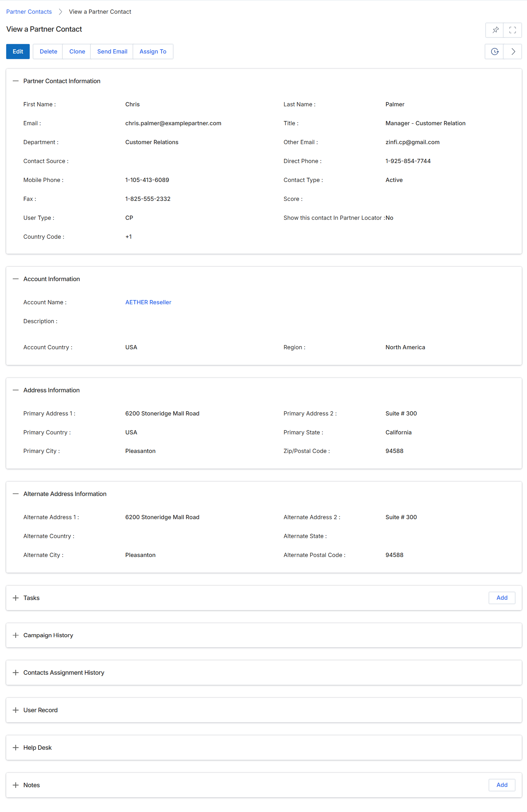The width and height of the screenshot is (527, 812).
Task: Open the Assign To action
Action: tap(153, 52)
